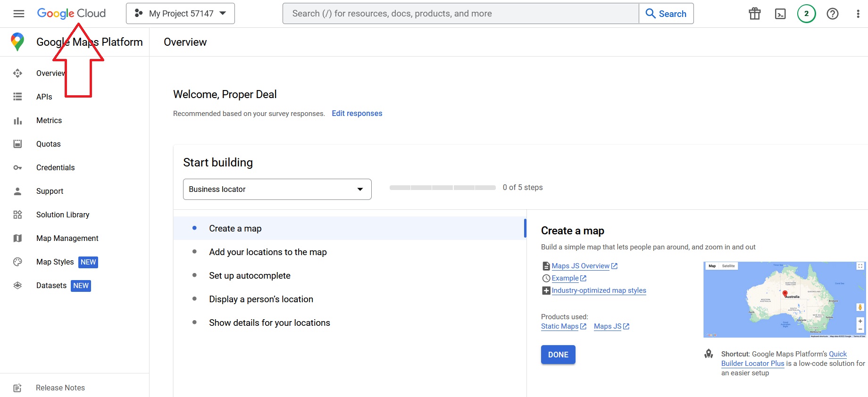Click the Edit responses link
868x397 pixels.
click(357, 113)
